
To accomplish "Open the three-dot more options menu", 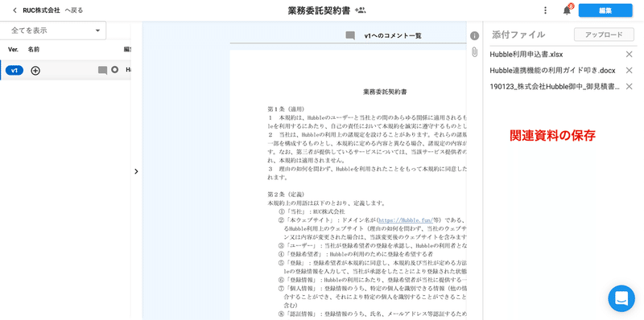I will (545, 10).
